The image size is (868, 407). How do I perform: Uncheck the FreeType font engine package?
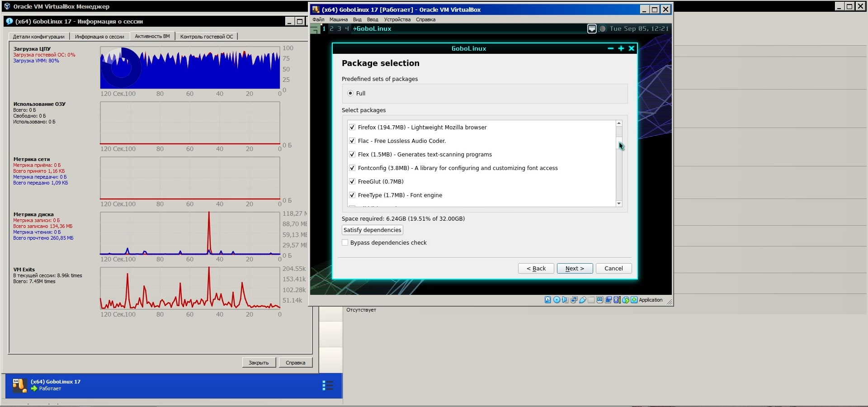352,195
